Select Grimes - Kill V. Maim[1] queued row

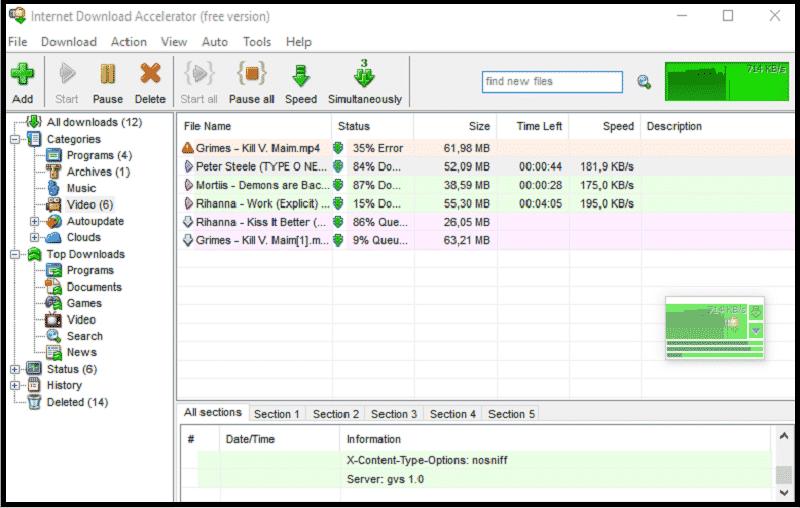coord(486,240)
